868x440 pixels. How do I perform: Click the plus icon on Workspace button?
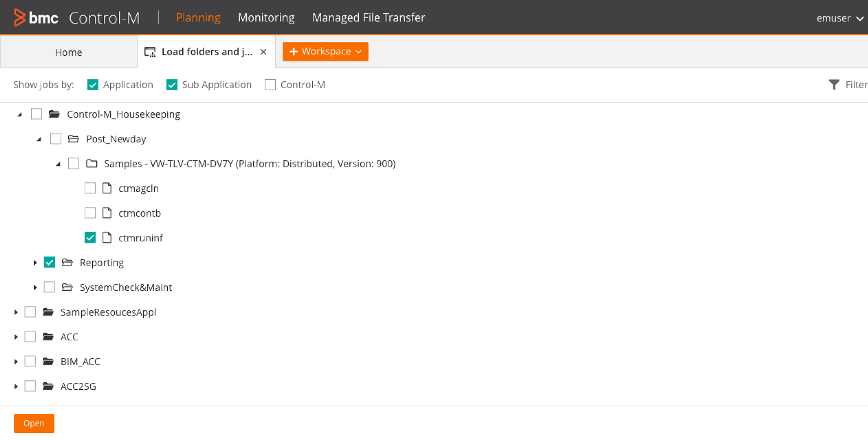pyautogui.click(x=293, y=51)
